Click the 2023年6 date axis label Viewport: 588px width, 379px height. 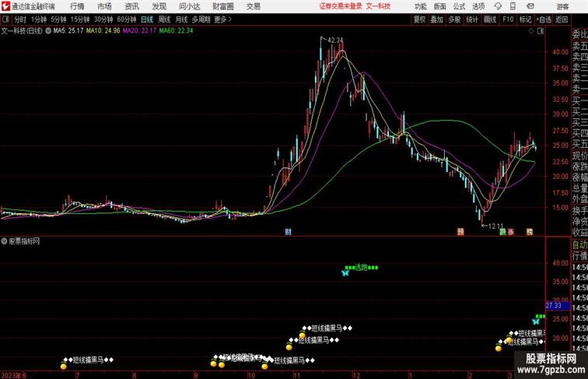(x=14, y=375)
